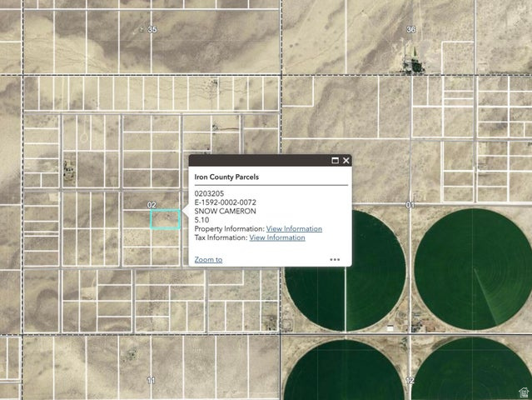Click the section 12 map label
The height and width of the screenshot is (400, 532).
click(x=410, y=380)
